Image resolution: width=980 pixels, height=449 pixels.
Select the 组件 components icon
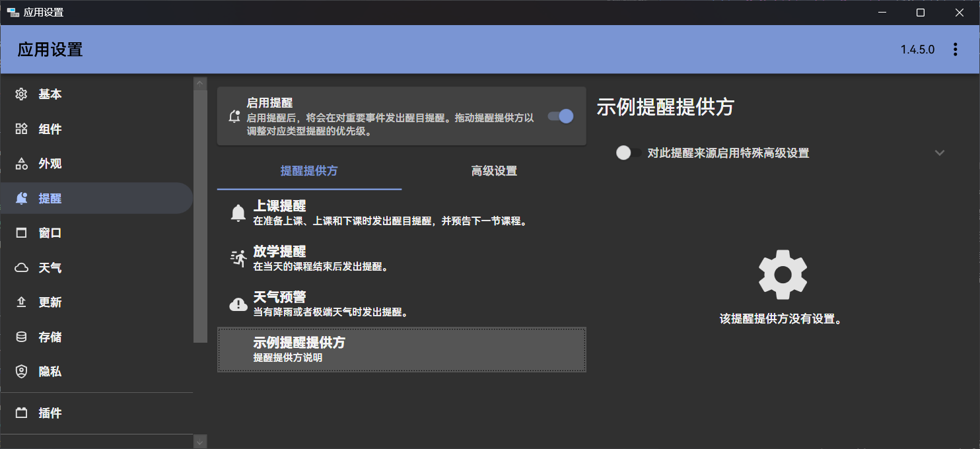[x=22, y=129]
